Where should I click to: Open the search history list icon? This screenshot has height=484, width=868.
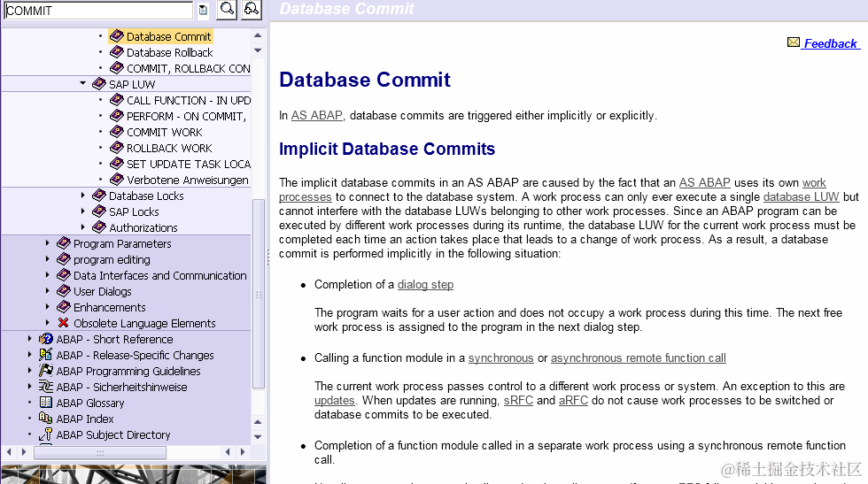203,10
